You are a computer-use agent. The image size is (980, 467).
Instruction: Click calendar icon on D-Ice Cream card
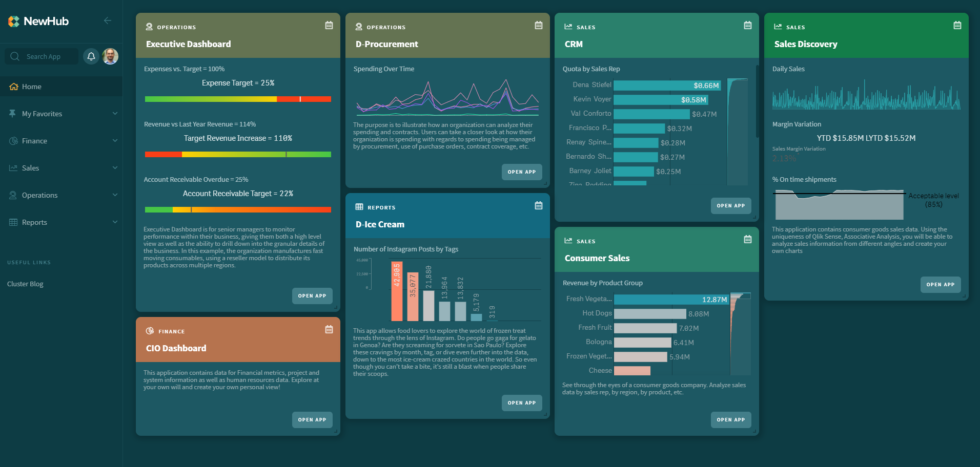click(x=538, y=205)
